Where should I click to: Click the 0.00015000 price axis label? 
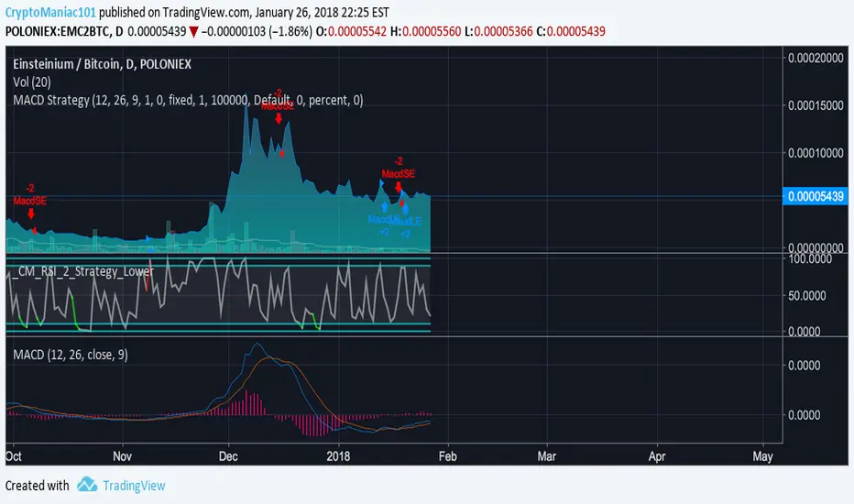pos(816,105)
